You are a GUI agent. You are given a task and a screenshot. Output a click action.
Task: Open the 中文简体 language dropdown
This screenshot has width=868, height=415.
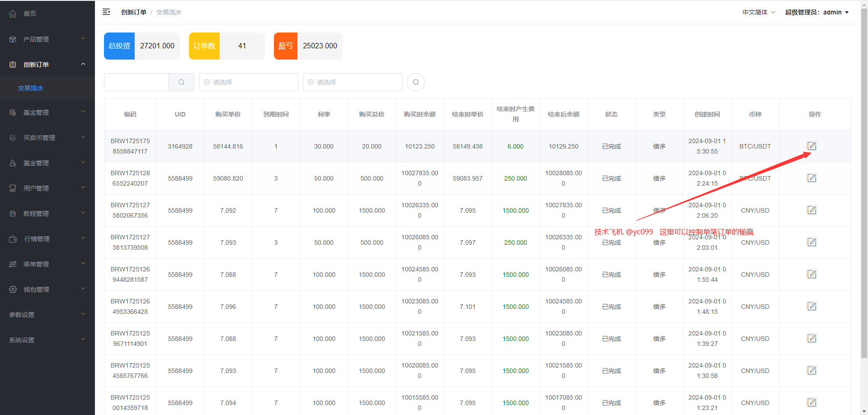(758, 12)
